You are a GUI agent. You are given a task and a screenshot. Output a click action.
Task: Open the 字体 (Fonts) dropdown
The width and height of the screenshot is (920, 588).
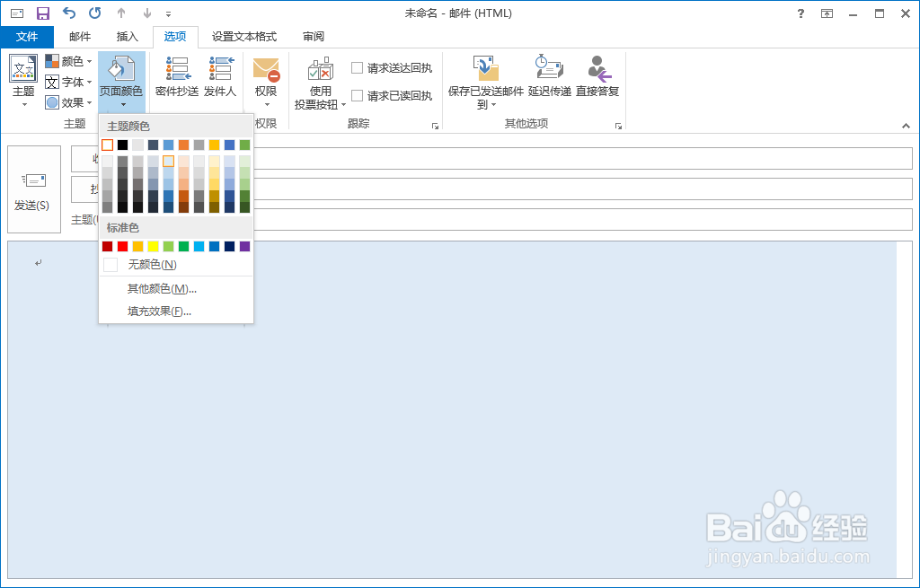(x=67, y=82)
